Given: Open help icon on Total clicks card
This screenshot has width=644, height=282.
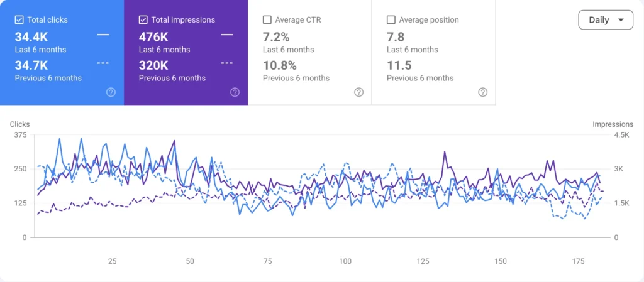Looking at the screenshot, I should (x=111, y=92).
